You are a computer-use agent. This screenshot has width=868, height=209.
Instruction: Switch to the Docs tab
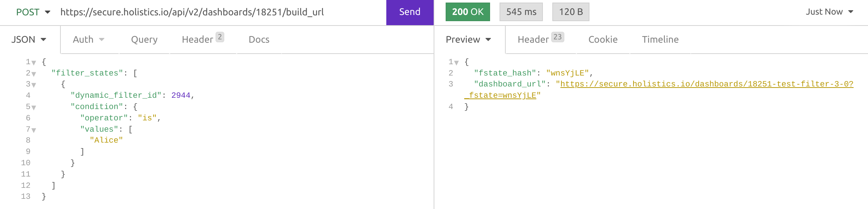click(x=259, y=39)
